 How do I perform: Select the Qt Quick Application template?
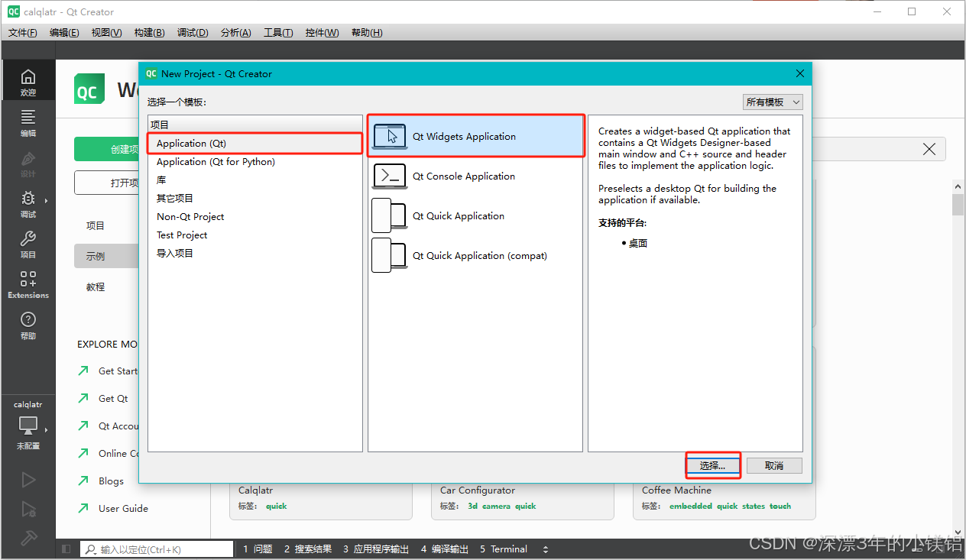pyautogui.click(x=476, y=215)
